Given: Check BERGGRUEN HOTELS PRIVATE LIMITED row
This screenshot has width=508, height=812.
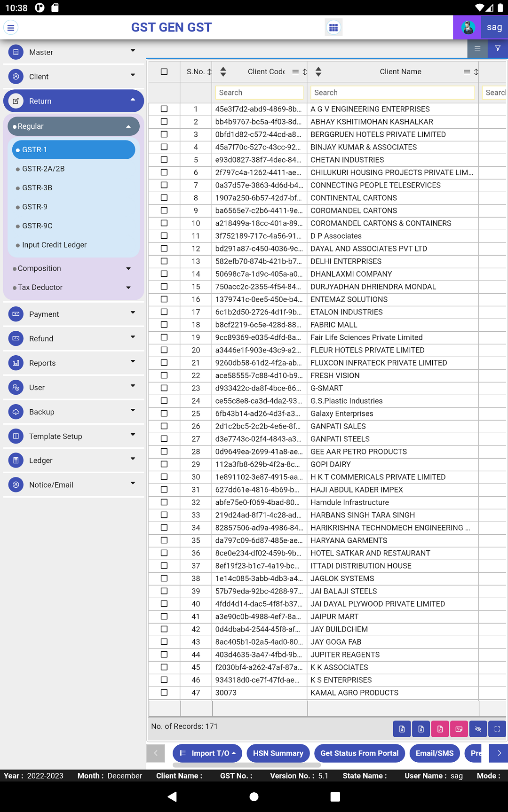Looking at the screenshot, I should (164, 134).
